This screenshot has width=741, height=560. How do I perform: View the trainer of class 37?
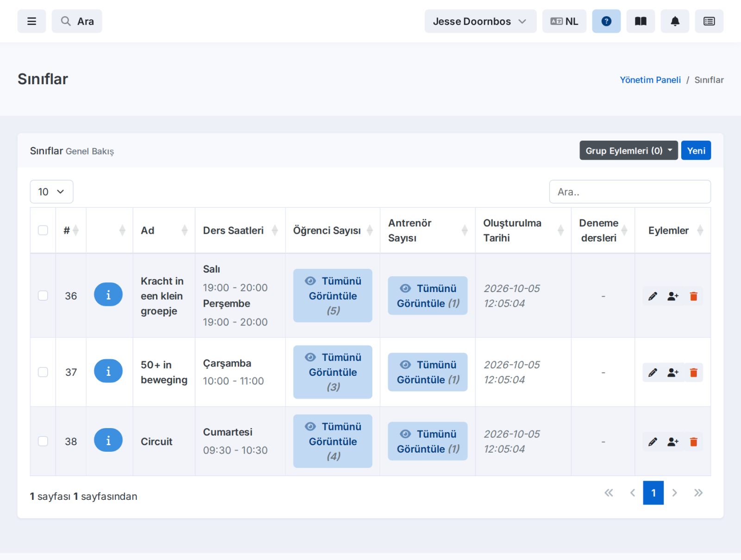click(427, 372)
